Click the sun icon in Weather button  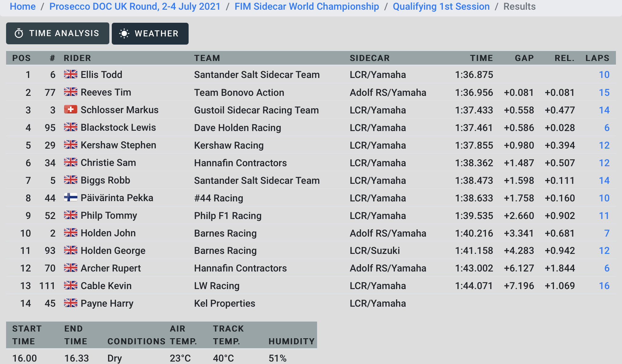124,33
